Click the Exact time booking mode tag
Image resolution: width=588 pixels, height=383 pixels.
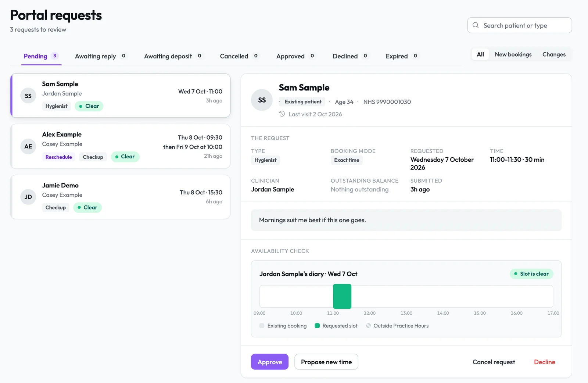(347, 160)
